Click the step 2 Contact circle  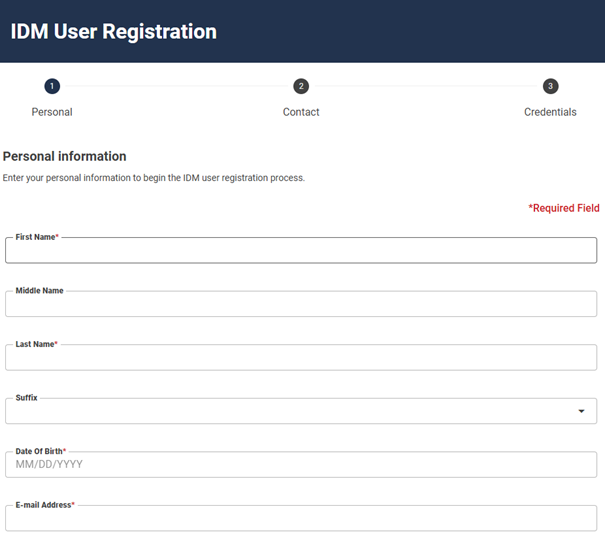[301, 86]
